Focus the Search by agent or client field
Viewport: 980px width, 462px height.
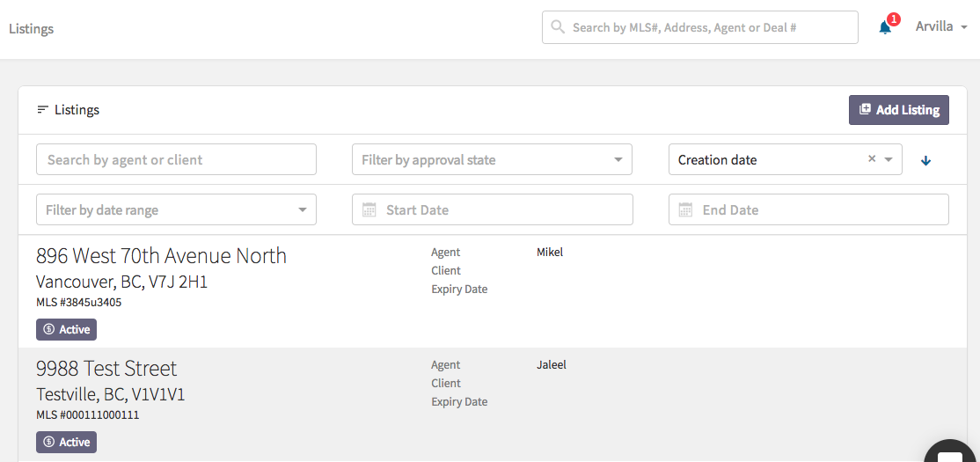pos(176,160)
